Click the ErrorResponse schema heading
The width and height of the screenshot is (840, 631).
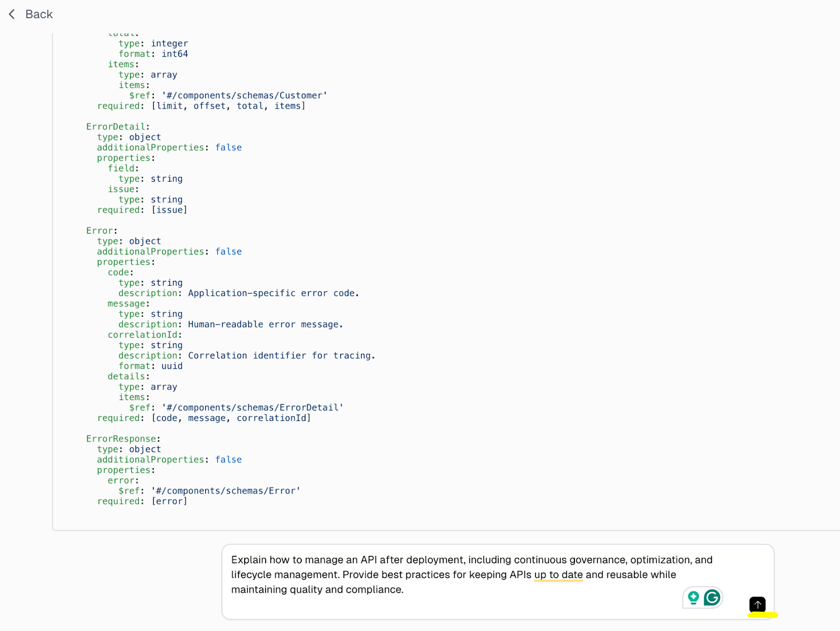click(122, 438)
